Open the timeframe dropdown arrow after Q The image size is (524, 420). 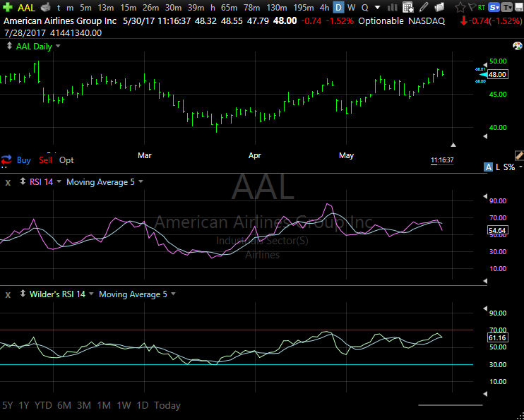pos(377,7)
